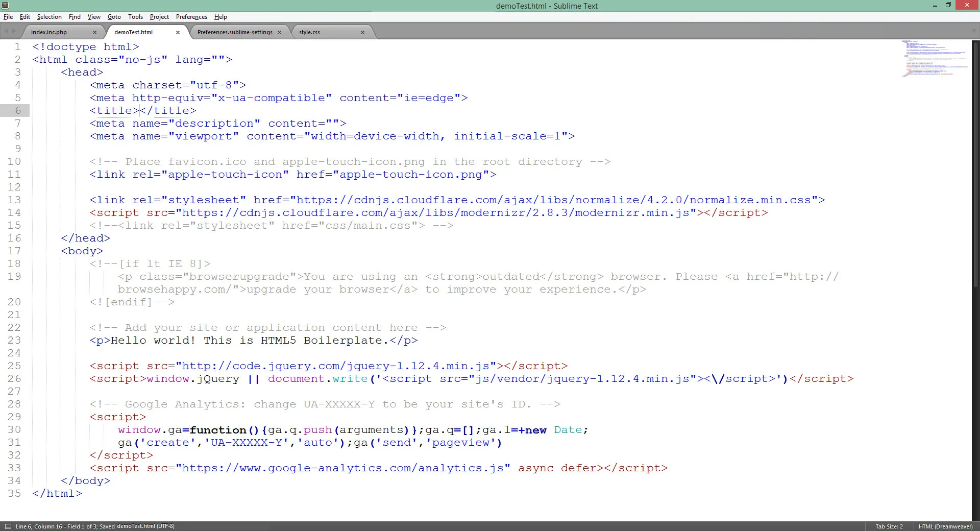Click the "width=device-width, initial-scale=1" value

436,136
